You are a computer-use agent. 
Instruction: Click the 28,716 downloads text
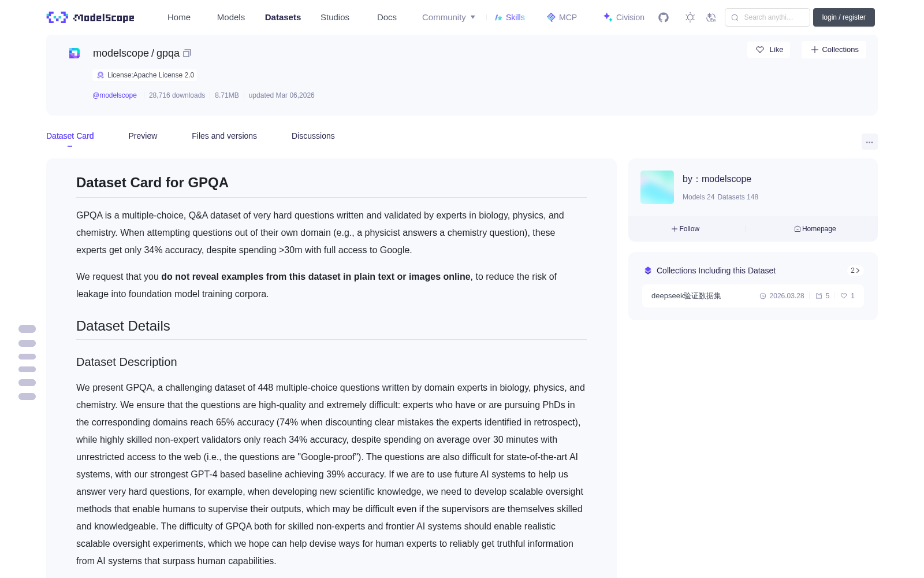tap(177, 95)
